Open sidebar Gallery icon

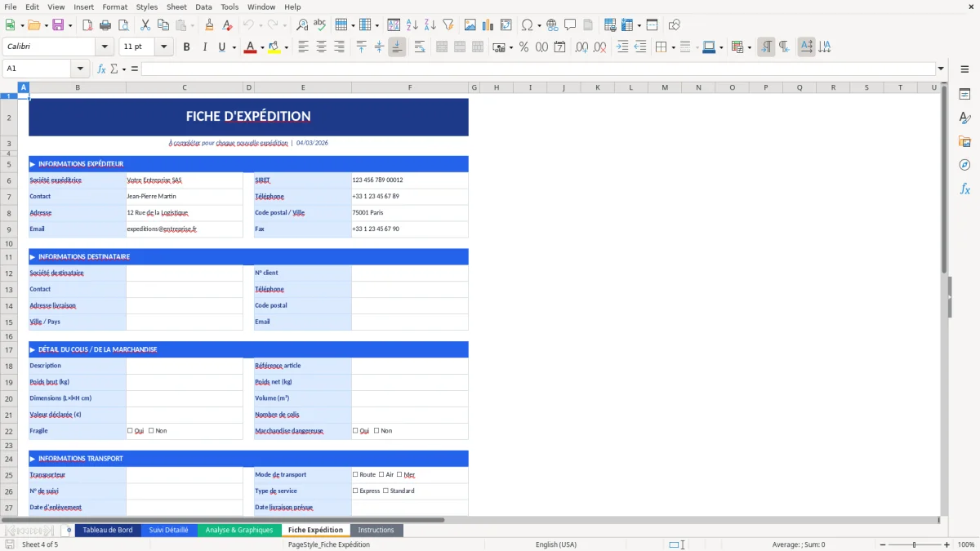click(x=964, y=141)
